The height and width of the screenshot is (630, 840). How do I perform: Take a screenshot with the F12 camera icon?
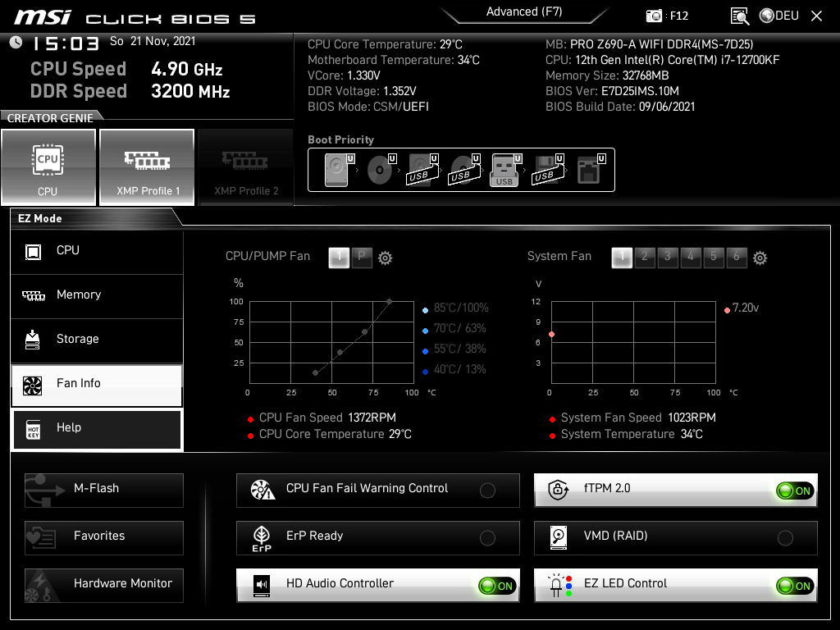[x=654, y=16]
